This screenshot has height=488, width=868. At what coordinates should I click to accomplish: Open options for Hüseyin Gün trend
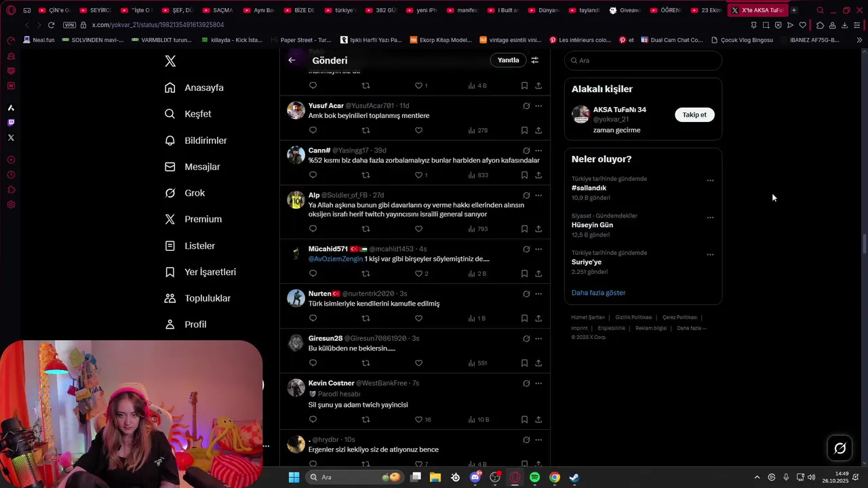tap(710, 218)
